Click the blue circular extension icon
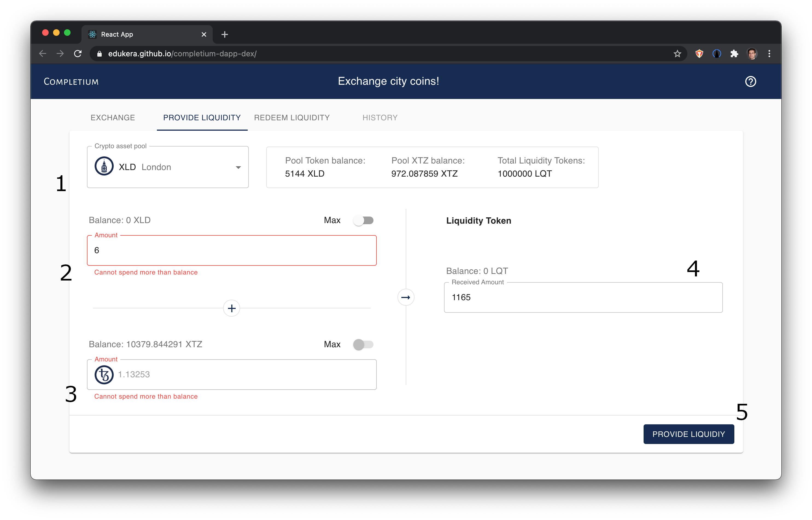The image size is (812, 520). click(x=717, y=54)
